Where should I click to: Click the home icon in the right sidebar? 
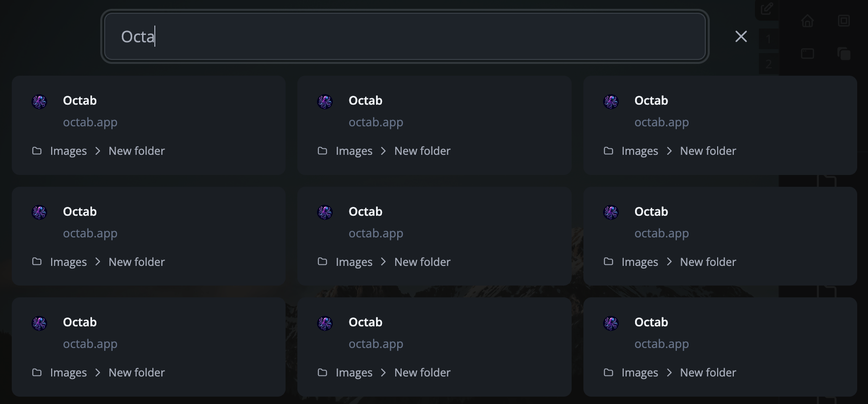coord(808,21)
